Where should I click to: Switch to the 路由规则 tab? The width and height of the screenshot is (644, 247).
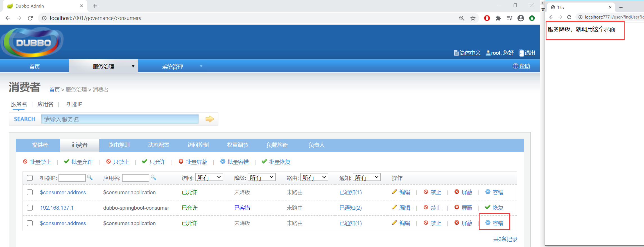119,145
